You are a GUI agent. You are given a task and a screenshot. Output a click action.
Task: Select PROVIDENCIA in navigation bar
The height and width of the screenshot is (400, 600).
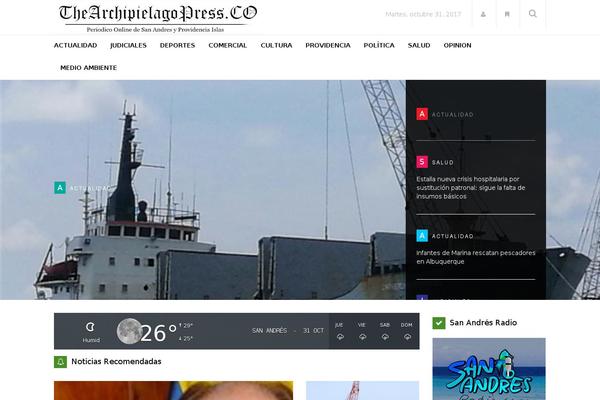coord(328,45)
